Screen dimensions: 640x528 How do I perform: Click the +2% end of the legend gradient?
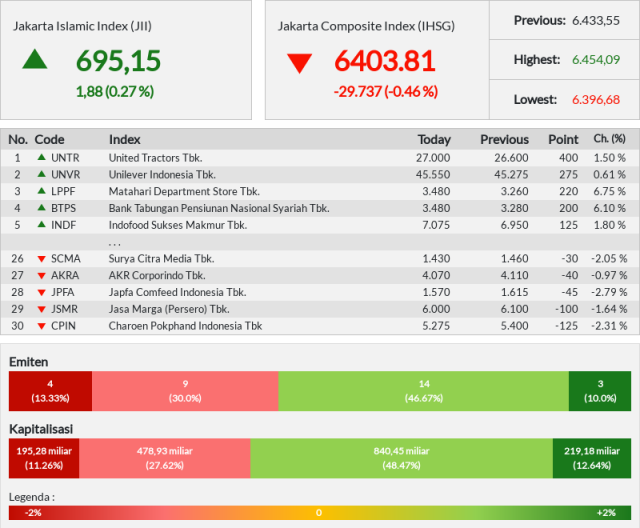coord(606,513)
